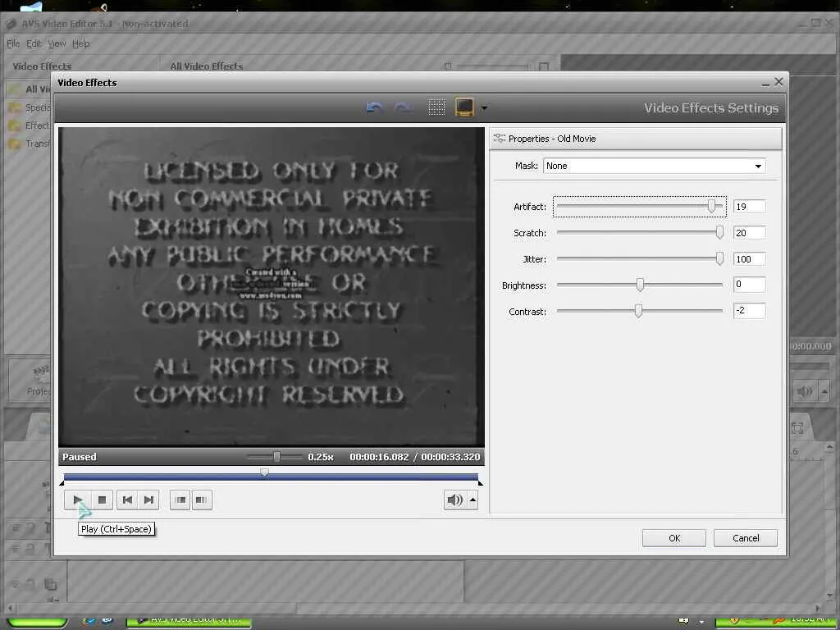This screenshot has height=630, width=840.
Task: Click the right trim marker icon button
Action: coord(202,500)
